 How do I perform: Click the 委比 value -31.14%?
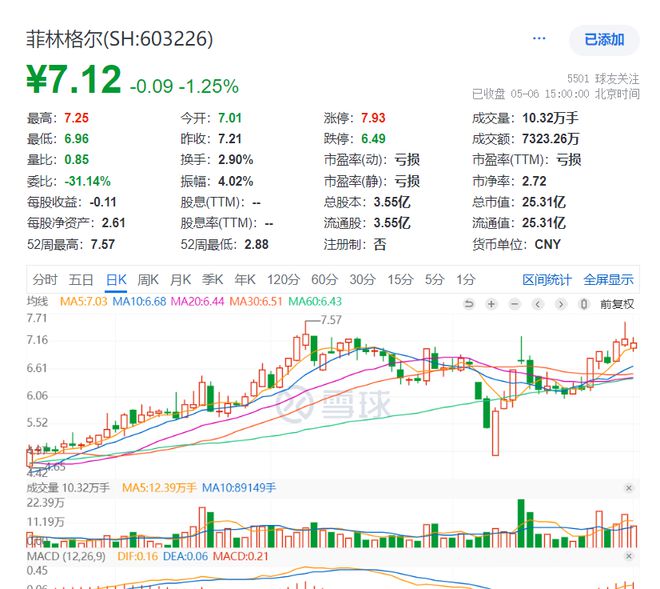(88, 181)
